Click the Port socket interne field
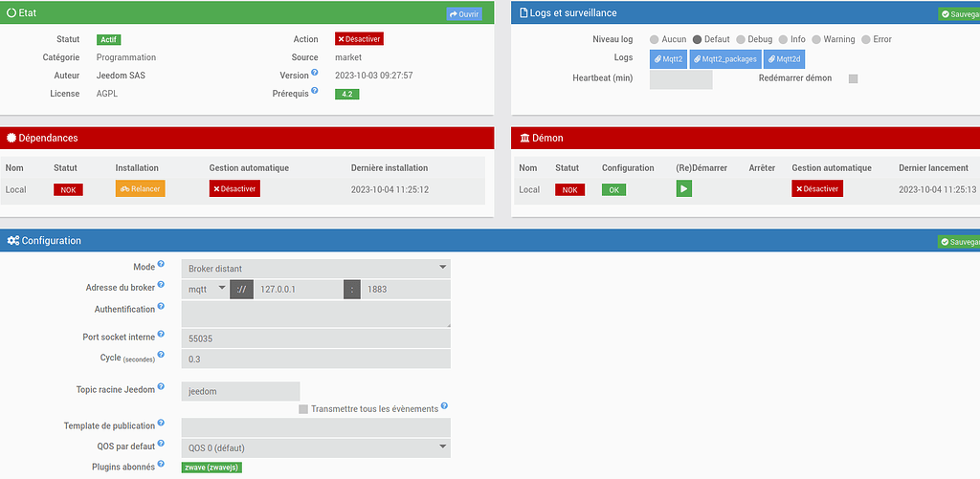Image resolution: width=980 pixels, height=479 pixels. click(316, 338)
